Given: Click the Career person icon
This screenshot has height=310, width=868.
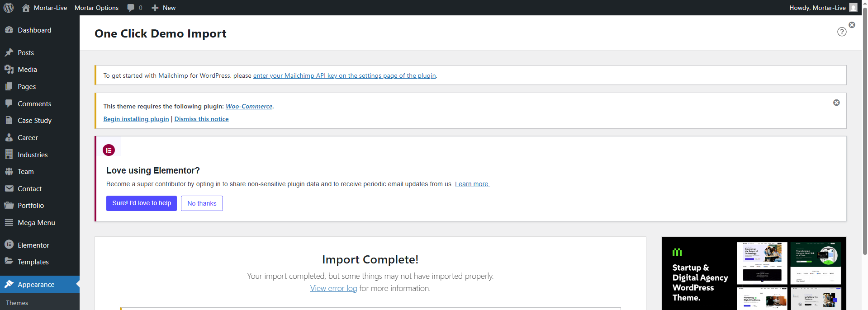Looking at the screenshot, I should point(9,137).
